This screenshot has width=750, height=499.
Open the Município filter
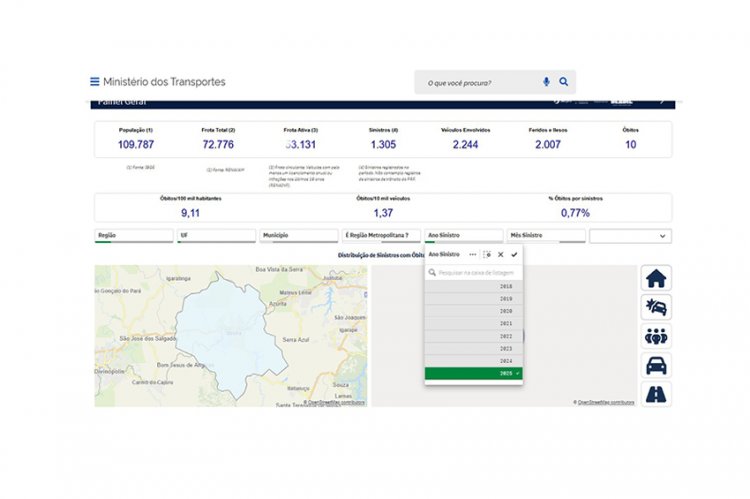[x=298, y=235]
